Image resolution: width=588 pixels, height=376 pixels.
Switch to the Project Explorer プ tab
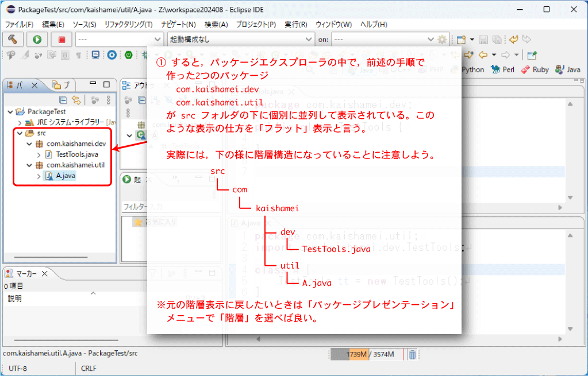(x=61, y=85)
